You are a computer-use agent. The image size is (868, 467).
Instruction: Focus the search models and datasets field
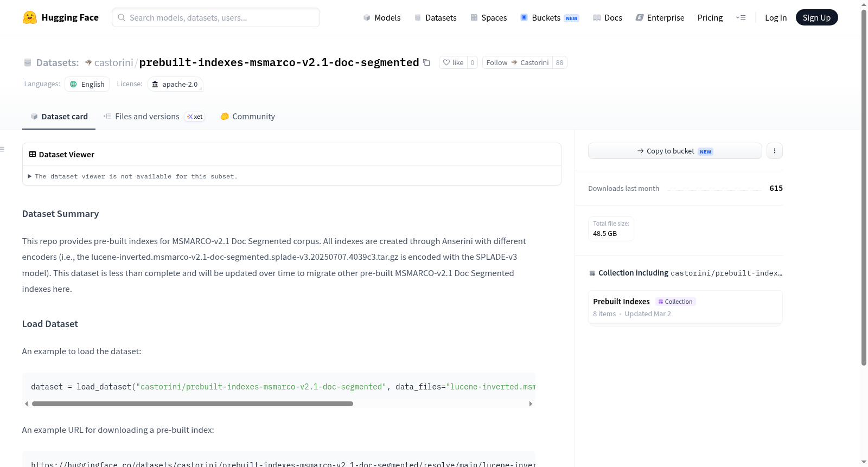coord(216,17)
